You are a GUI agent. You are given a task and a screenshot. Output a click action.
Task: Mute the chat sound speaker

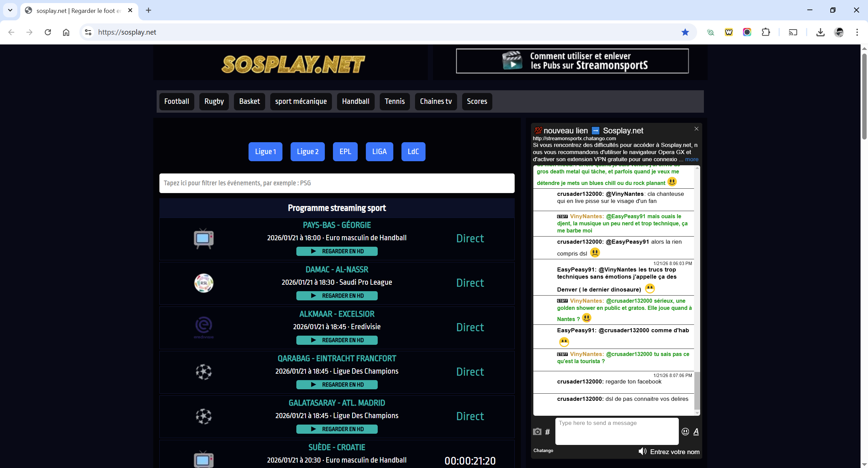[642, 451]
